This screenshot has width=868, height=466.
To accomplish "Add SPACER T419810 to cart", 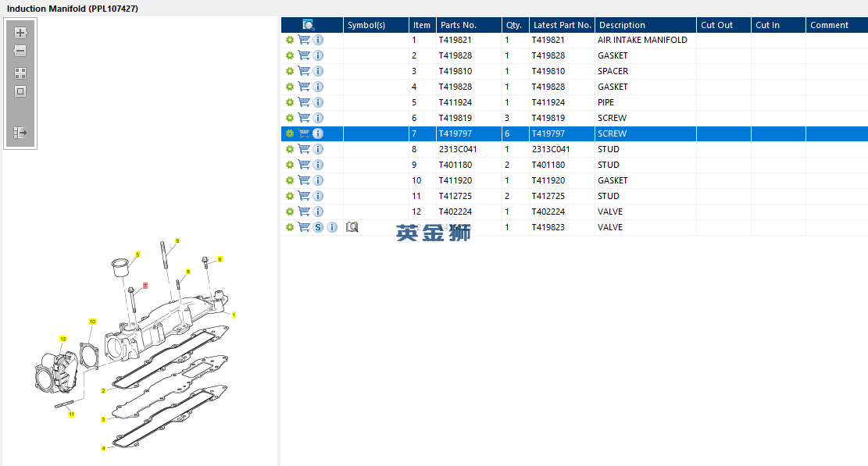I will [x=304, y=71].
